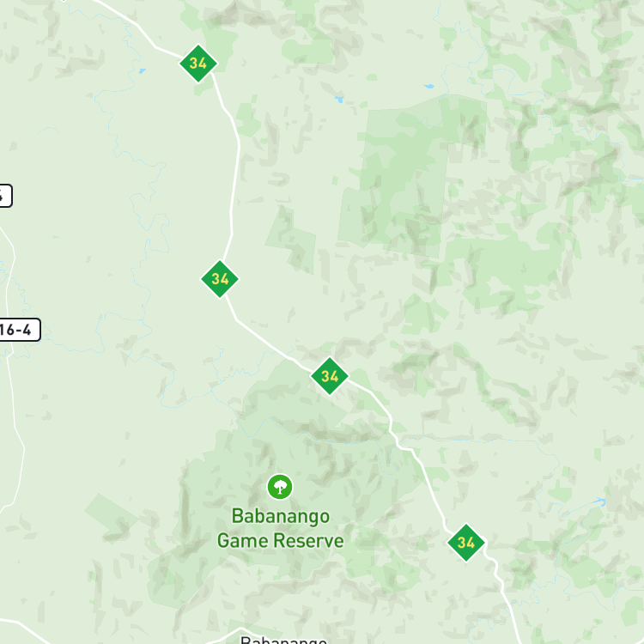
Task: Click route 34 shield bordering the reserve's north edge
Action: pyautogui.click(x=330, y=376)
